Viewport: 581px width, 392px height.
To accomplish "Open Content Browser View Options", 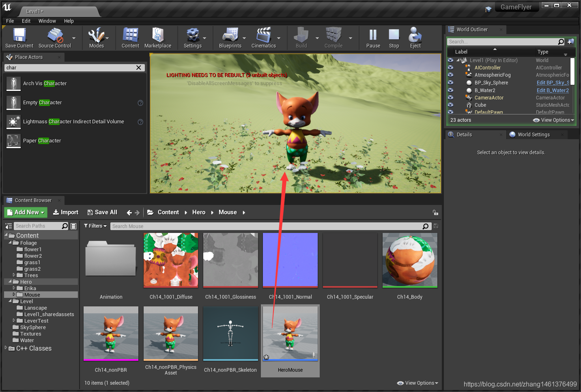I will click(x=417, y=383).
